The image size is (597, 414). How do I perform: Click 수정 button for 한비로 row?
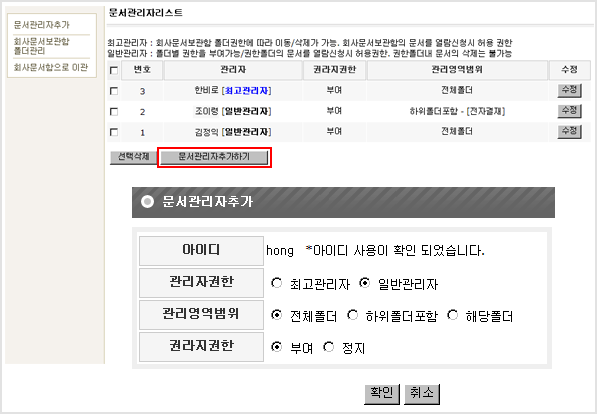[x=569, y=91]
